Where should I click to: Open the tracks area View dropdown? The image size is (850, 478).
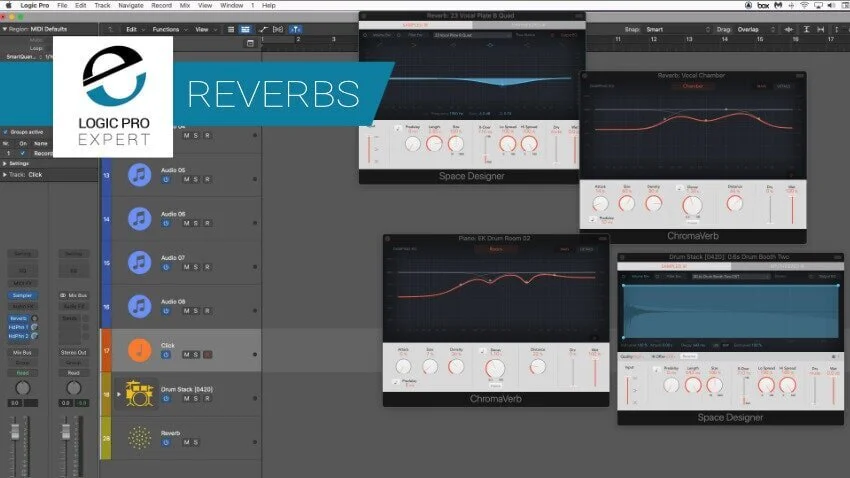pyautogui.click(x=205, y=29)
